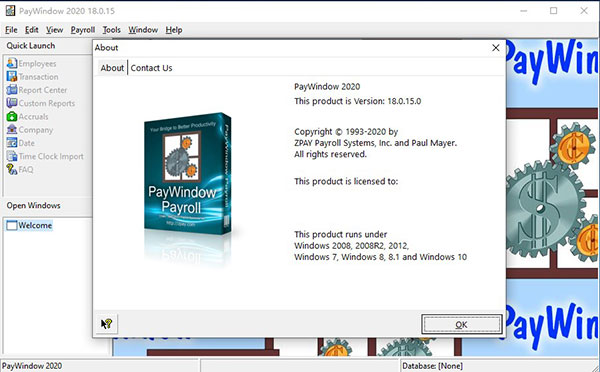Click the PayWindow Payroll product box image
Screen dimensions: 600x372
[x=188, y=174]
